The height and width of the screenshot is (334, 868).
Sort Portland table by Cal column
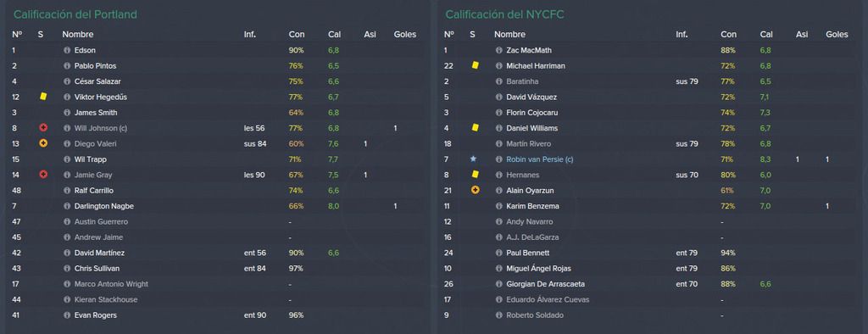[334, 35]
